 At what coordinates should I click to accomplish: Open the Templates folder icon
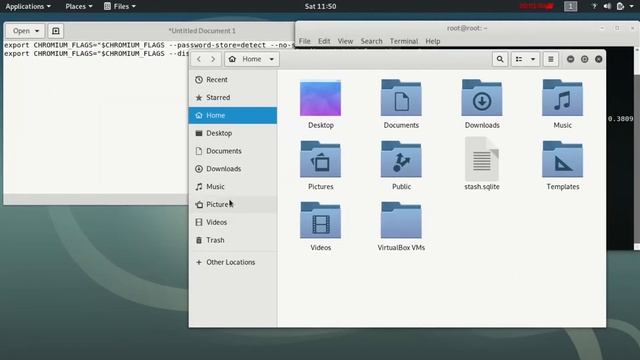tap(562, 159)
